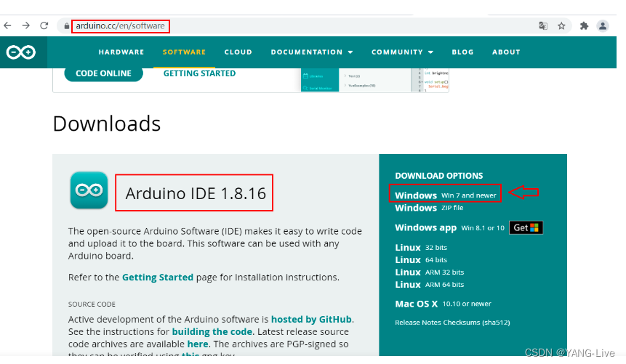Image resolution: width=626 pixels, height=364 pixels.
Task: Click the CODE ONLINE button
Action: [x=103, y=74]
